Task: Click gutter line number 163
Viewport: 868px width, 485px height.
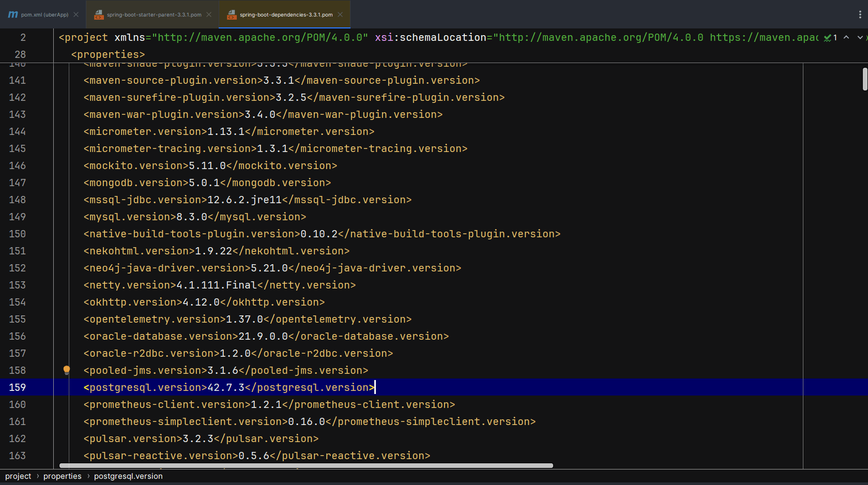Action: tap(17, 456)
